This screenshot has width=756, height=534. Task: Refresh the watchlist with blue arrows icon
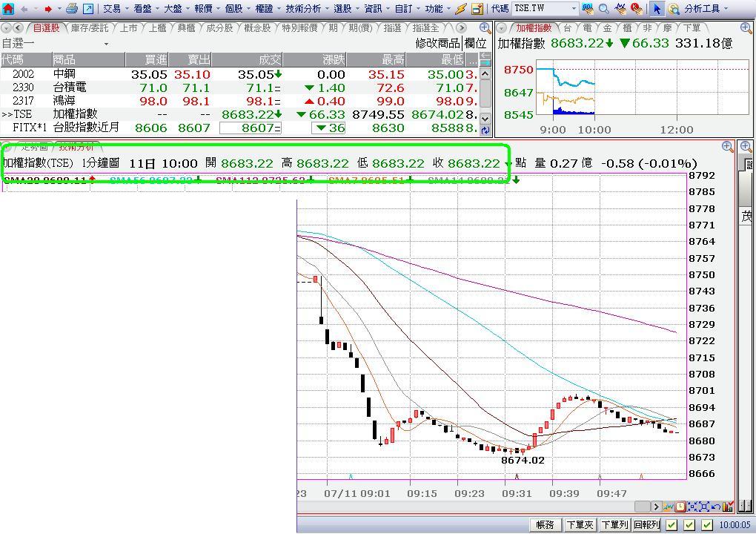pyautogui.click(x=485, y=130)
